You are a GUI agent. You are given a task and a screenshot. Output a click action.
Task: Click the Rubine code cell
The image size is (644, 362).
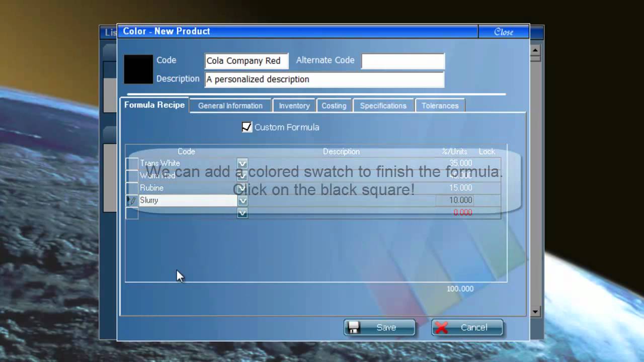188,188
